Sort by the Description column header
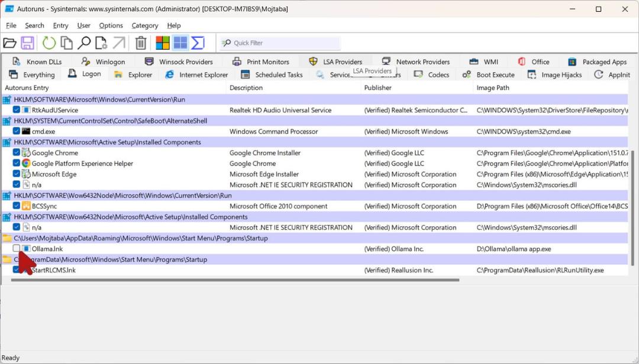This screenshot has height=364, width=639. tap(293, 87)
